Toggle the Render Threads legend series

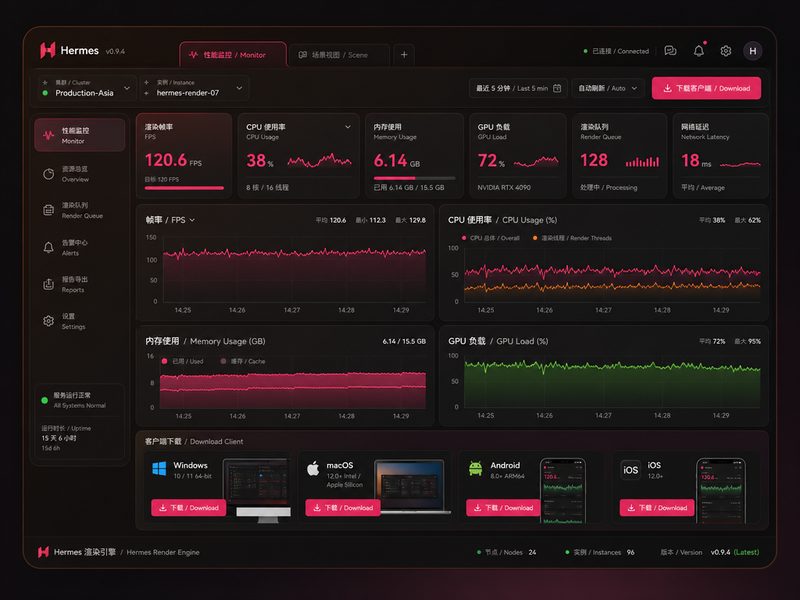(x=572, y=238)
